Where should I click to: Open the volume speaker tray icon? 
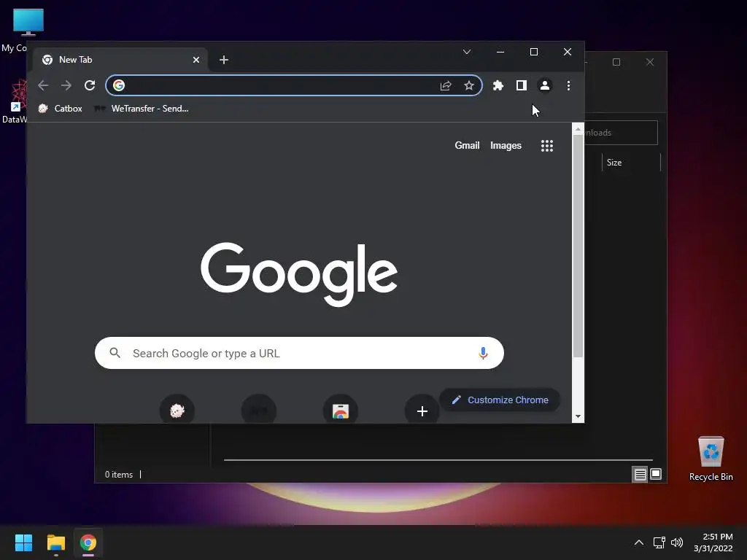[676, 542]
